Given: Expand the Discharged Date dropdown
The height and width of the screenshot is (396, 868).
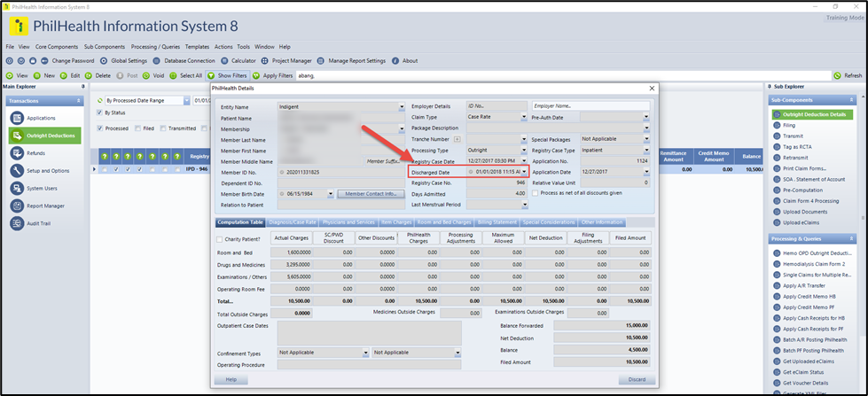Looking at the screenshot, I should tap(525, 171).
